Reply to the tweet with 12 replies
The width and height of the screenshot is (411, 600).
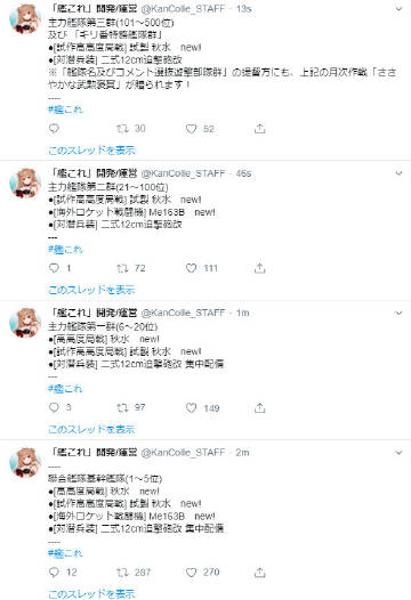[54, 572]
